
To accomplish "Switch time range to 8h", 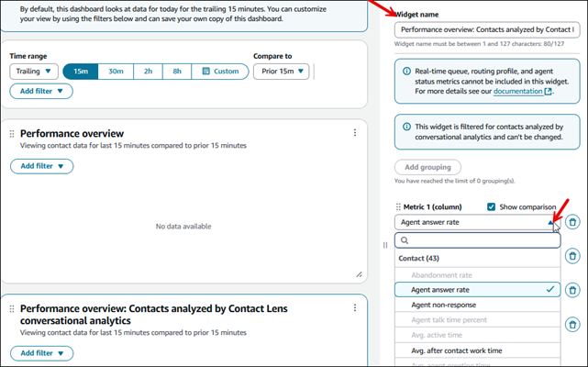I will point(178,72).
